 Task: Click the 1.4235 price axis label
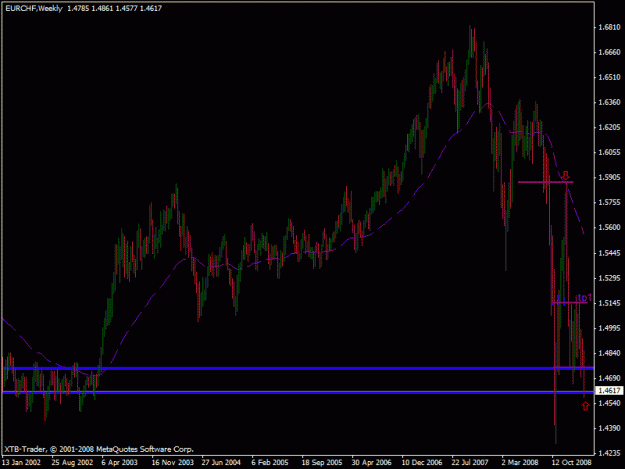click(x=609, y=453)
